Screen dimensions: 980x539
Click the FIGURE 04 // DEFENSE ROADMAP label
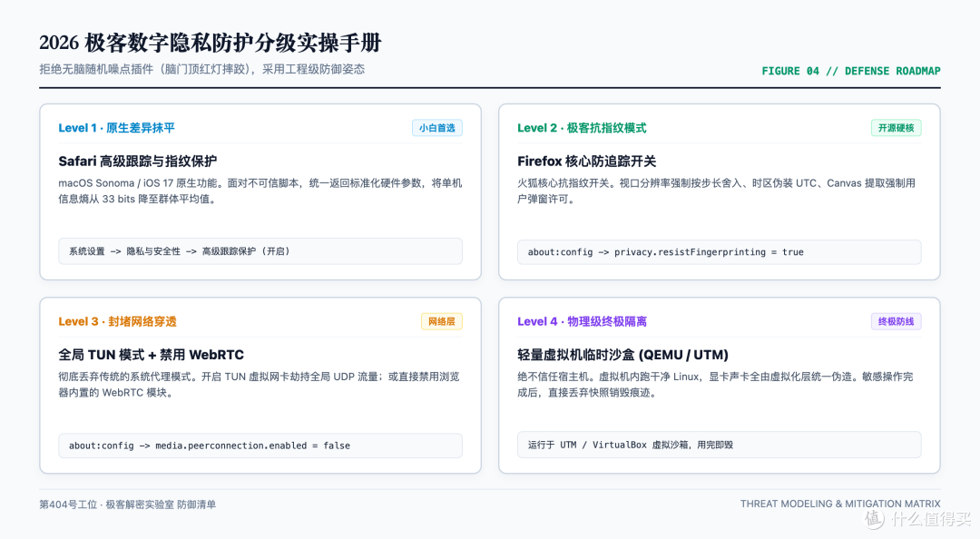[850, 71]
